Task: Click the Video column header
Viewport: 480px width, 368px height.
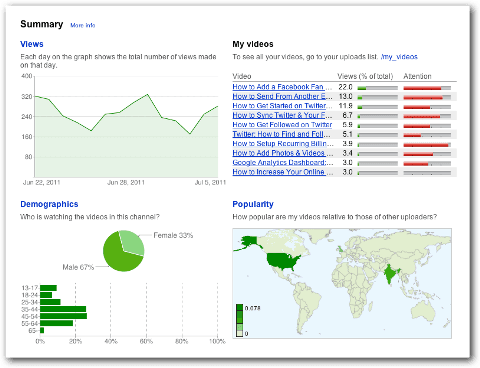Action: (242, 76)
